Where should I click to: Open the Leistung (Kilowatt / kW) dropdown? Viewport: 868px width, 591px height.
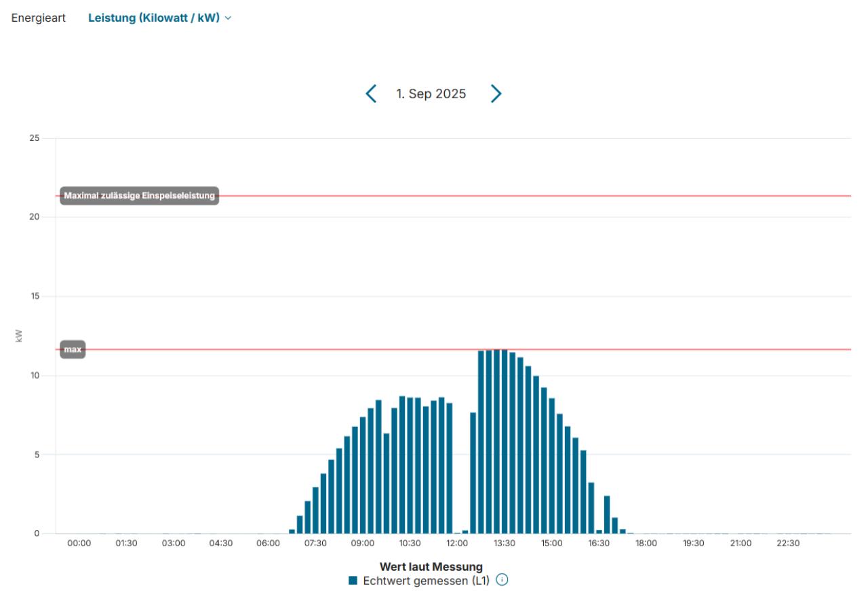[154, 18]
